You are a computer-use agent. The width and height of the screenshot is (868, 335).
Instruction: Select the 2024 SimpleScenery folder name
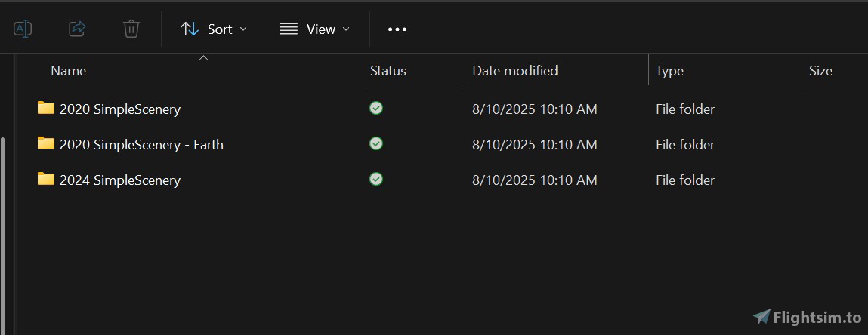pos(120,180)
